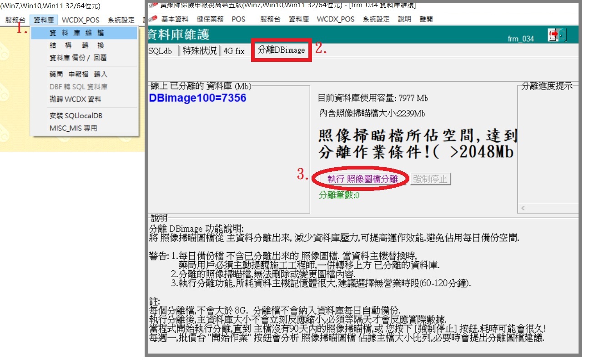Choose 資料庫維護 in the open dropdown menu

pyautogui.click(x=84, y=33)
